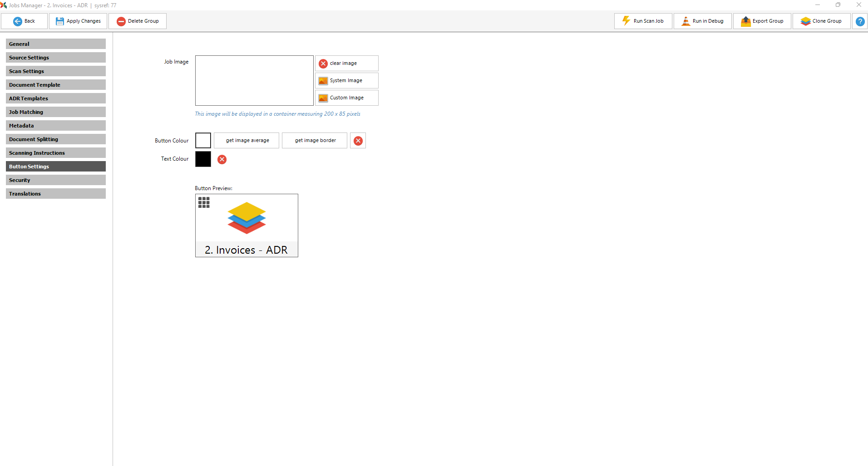The image size is (868, 466).
Task: Choose a Custom Image
Action: point(346,98)
